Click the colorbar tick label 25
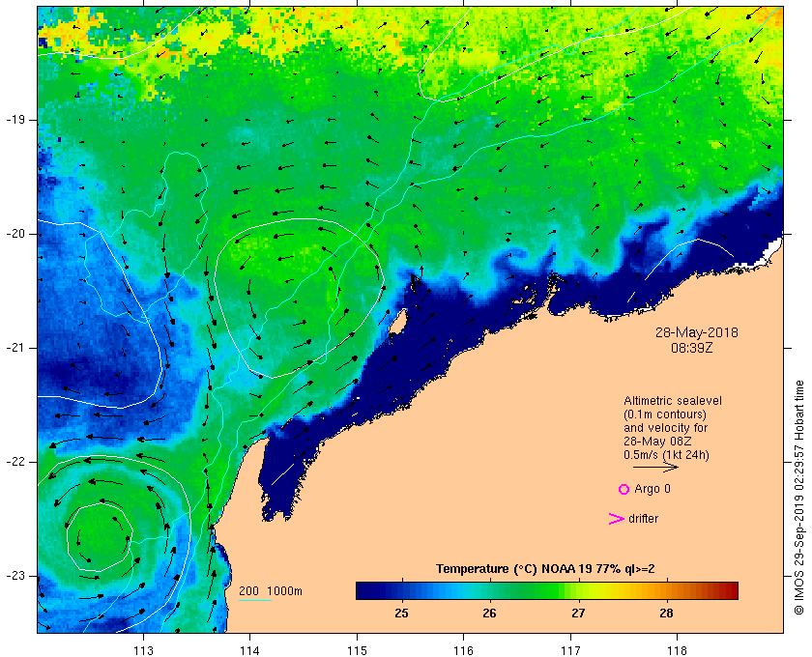This screenshot has width=812, height=657. click(x=401, y=613)
